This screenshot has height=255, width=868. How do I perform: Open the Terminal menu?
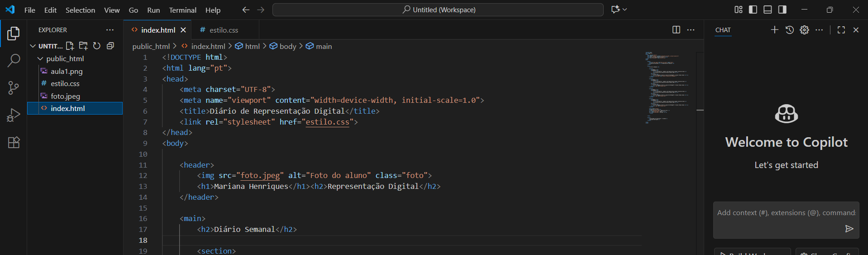[182, 10]
